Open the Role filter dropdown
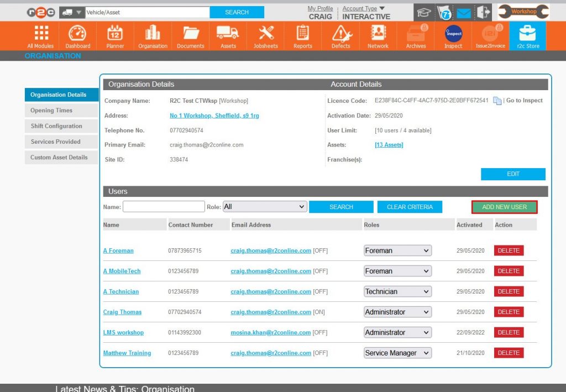 (x=265, y=206)
